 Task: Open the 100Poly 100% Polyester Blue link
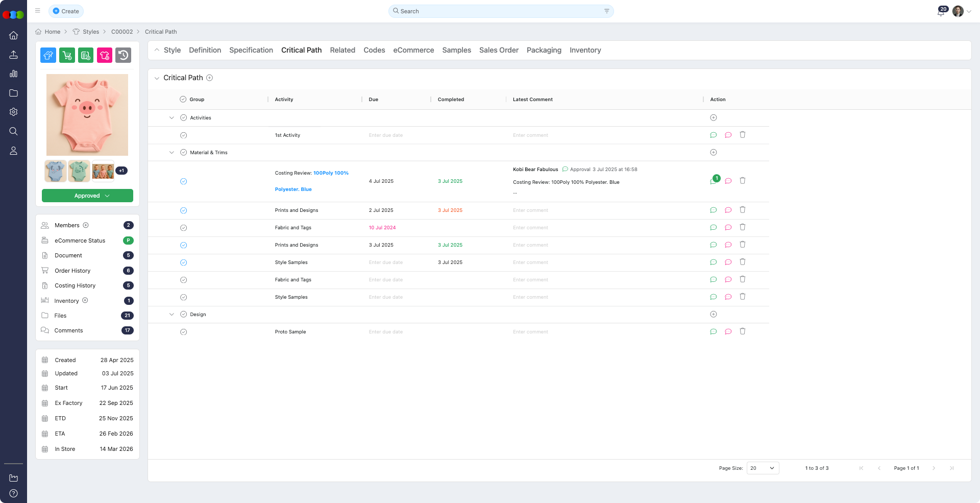coord(331,173)
